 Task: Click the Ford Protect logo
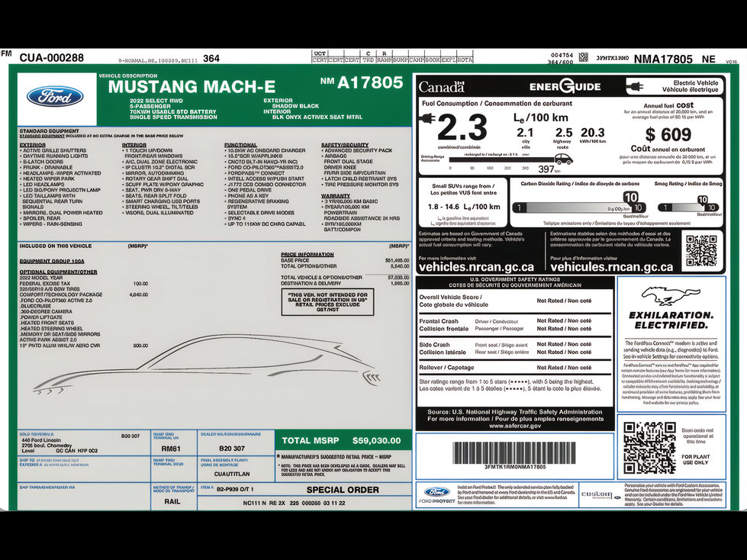pyautogui.click(x=436, y=494)
